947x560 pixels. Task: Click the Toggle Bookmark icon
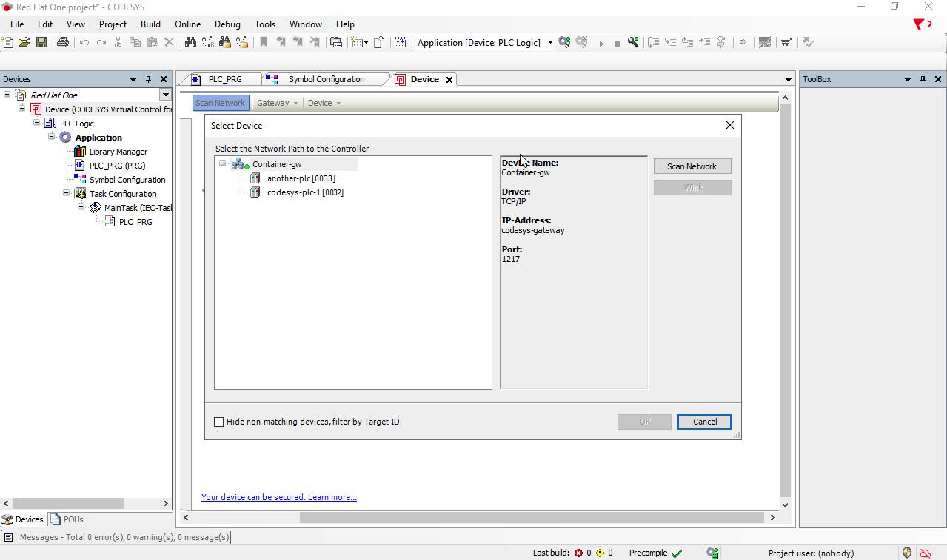click(264, 42)
